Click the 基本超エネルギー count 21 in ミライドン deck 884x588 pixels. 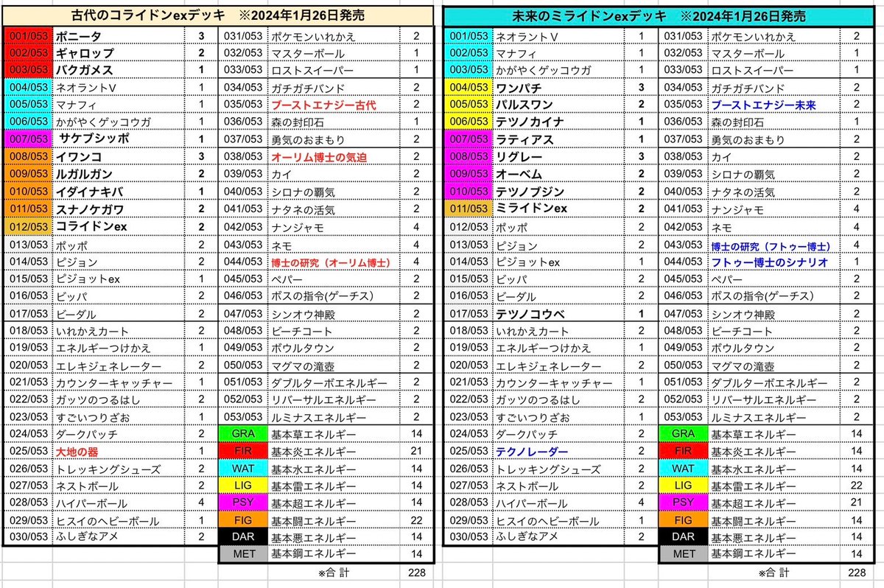click(857, 503)
